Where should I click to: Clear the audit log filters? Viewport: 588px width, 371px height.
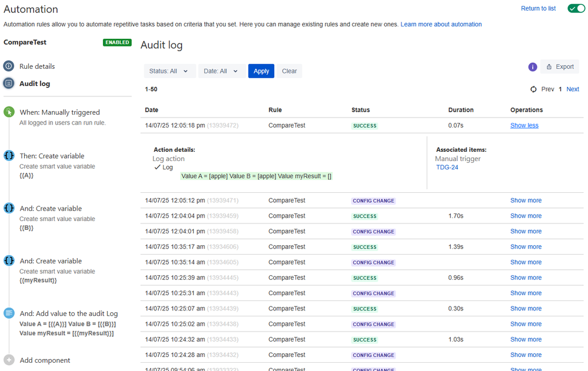290,71
